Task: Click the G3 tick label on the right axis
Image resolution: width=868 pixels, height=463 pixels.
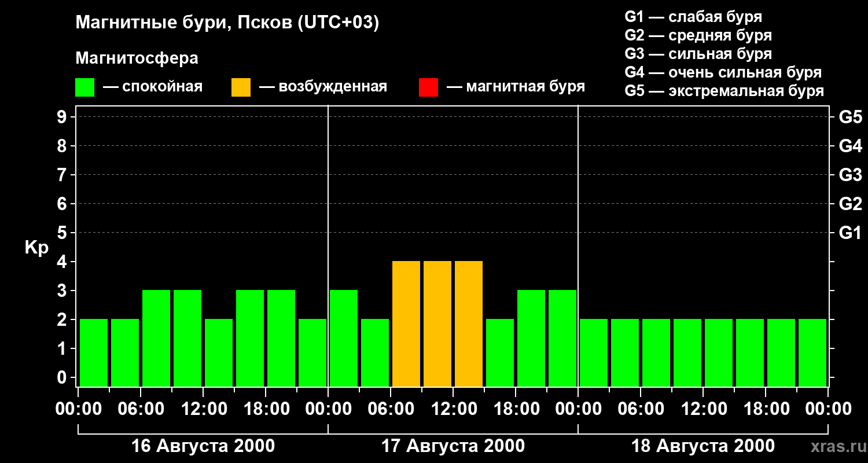Action: coord(851,175)
